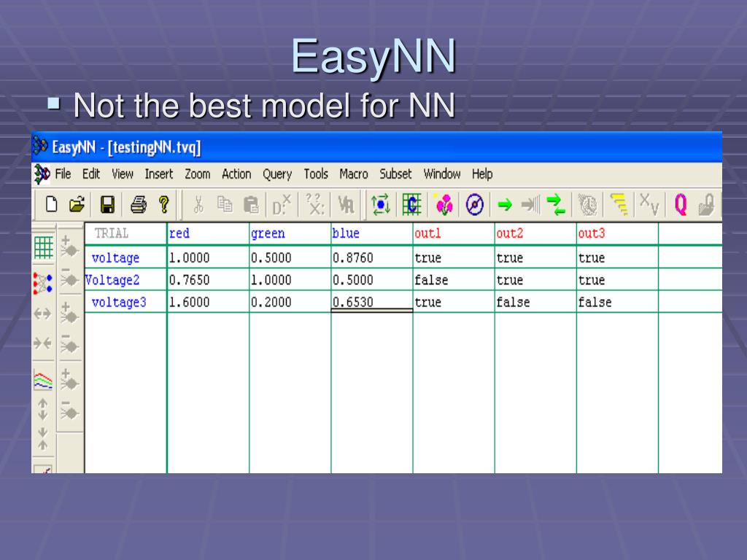Click the vertical expand arrows sidebar icon
The height and width of the screenshot is (560, 747).
(43, 409)
